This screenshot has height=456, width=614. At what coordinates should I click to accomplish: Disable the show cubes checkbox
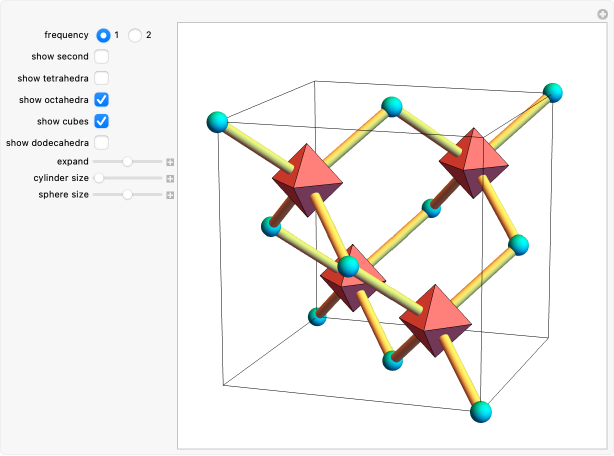click(x=102, y=121)
